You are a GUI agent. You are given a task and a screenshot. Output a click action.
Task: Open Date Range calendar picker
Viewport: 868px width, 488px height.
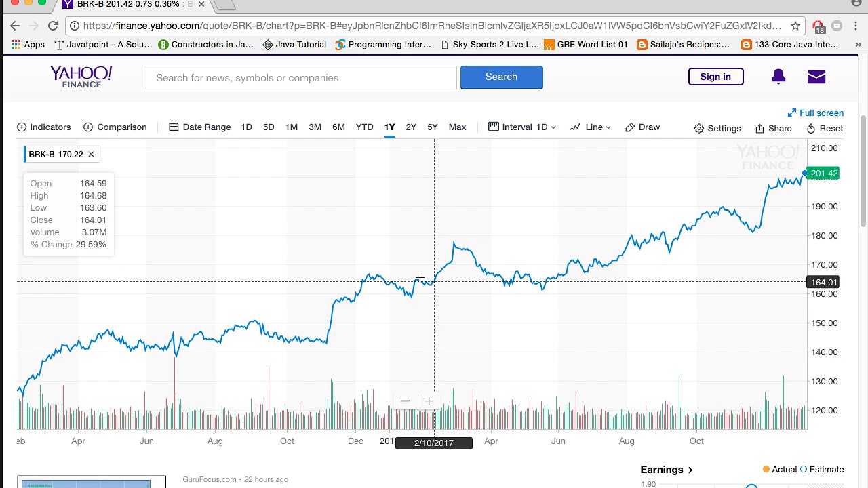[200, 127]
